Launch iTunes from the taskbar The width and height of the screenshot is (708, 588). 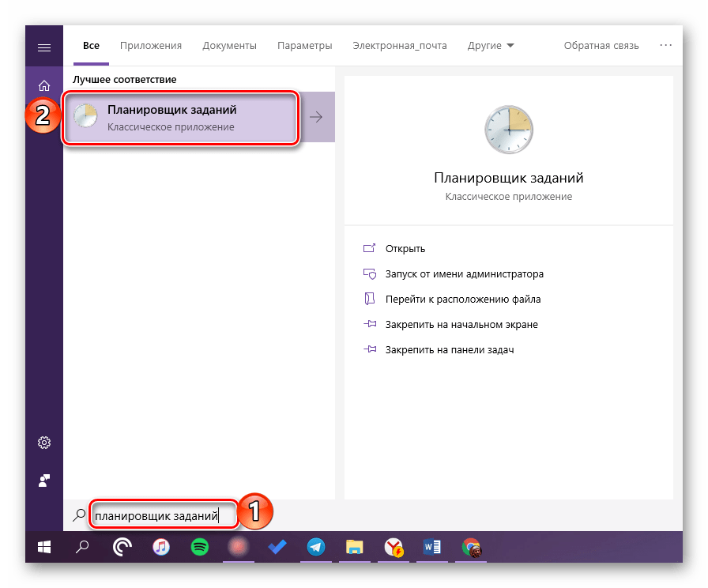pyautogui.click(x=160, y=546)
